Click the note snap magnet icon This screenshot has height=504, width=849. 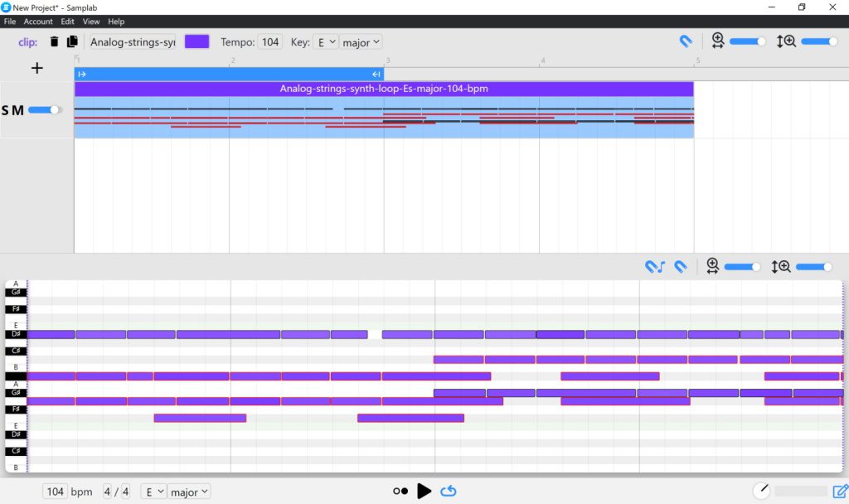point(654,266)
